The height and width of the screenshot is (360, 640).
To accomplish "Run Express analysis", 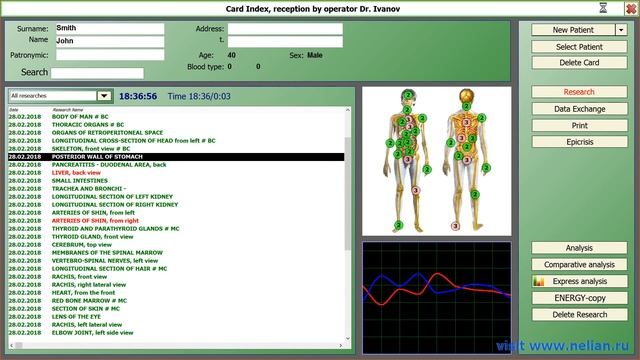I will click(x=579, y=281).
